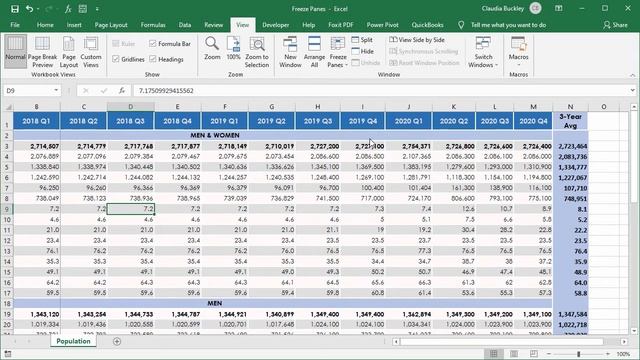Switch to the Page Layout tab
Viewport: 640px width, 360px height.
click(x=111, y=25)
